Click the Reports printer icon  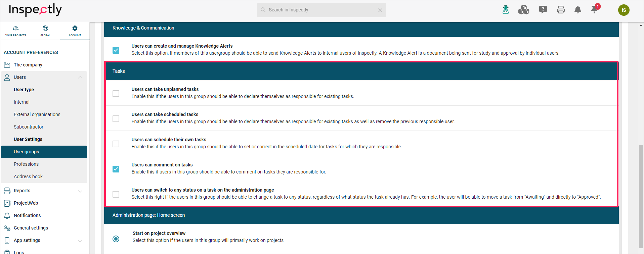point(7,191)
